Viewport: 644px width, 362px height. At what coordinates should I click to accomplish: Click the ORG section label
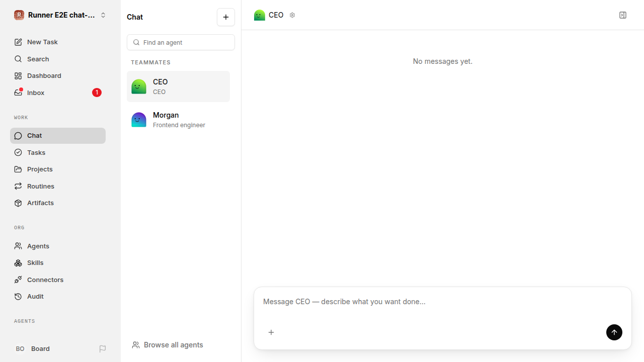[x=19, y=228]
